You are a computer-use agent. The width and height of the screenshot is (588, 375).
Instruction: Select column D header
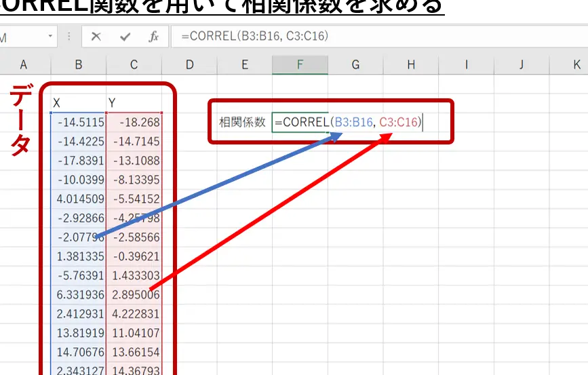pyautogui.click(x=189, y=64)
